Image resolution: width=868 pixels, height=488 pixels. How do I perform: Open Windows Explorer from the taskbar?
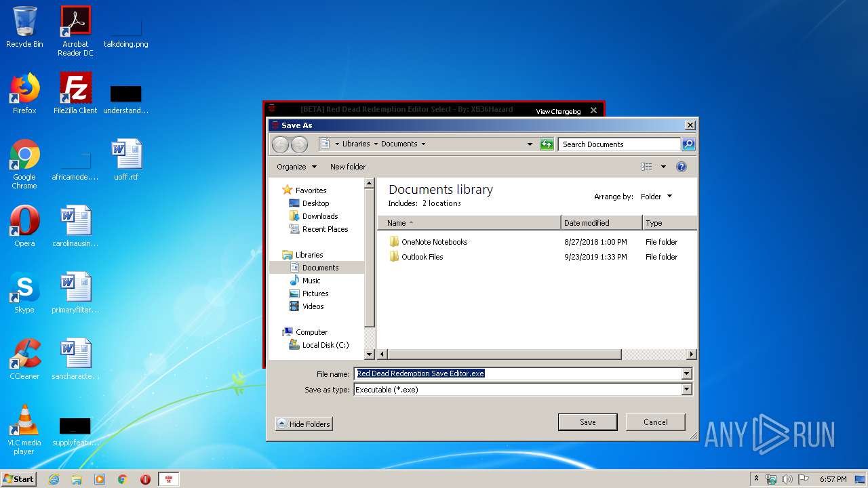coord(77,479)
